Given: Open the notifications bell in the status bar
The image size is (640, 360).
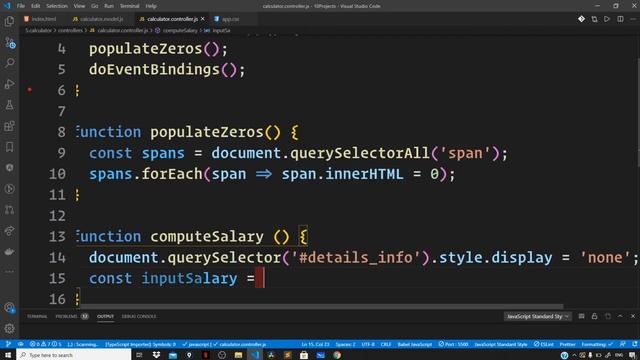Looking at the screenshot, I should click(635, 344).
